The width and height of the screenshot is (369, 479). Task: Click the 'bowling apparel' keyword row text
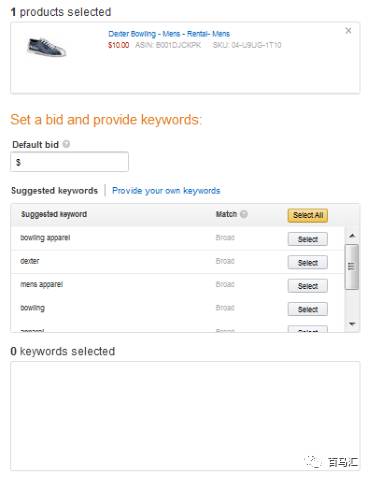pos(45,238)
